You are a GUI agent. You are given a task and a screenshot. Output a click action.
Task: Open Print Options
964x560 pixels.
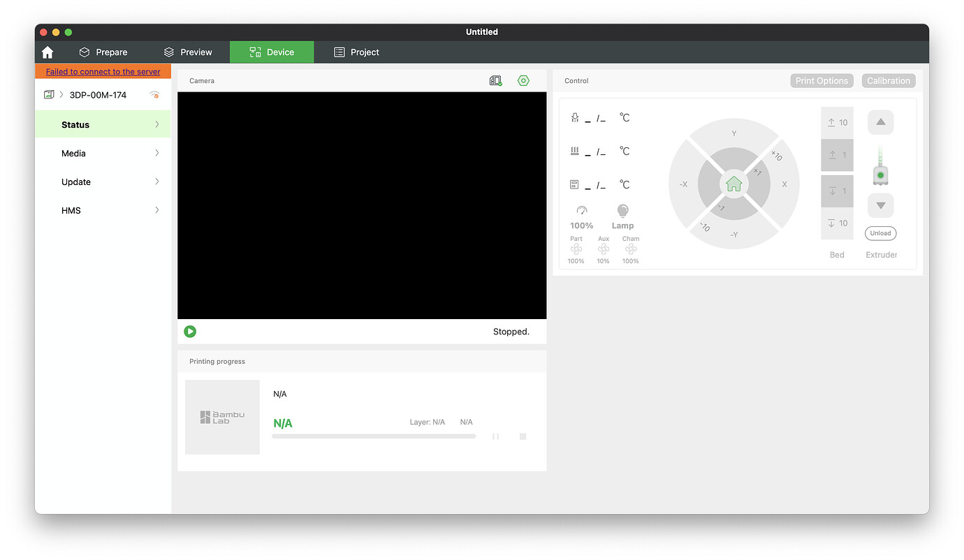point(821,81)
